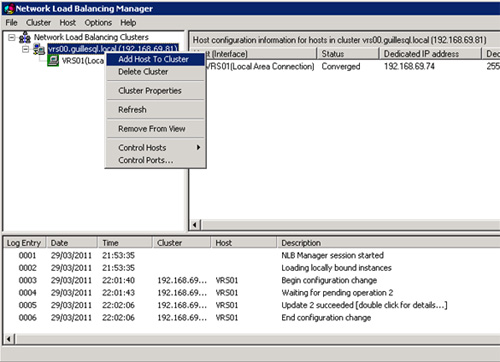Click 'Waiting for pending operation 2' description
Image resolution: width=500 pixels, height=362 pixels.
click(337, 293)
